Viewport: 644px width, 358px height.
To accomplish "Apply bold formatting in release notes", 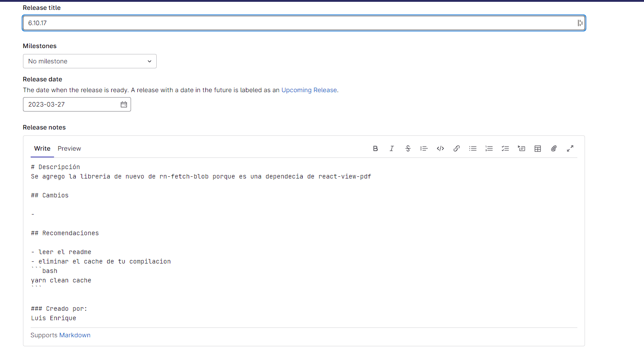I will [x=376, y=148].
